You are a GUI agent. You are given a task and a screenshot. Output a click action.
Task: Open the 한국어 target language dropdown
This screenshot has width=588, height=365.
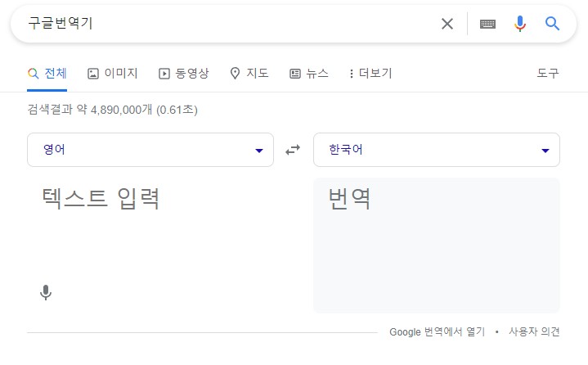(437, 150)
